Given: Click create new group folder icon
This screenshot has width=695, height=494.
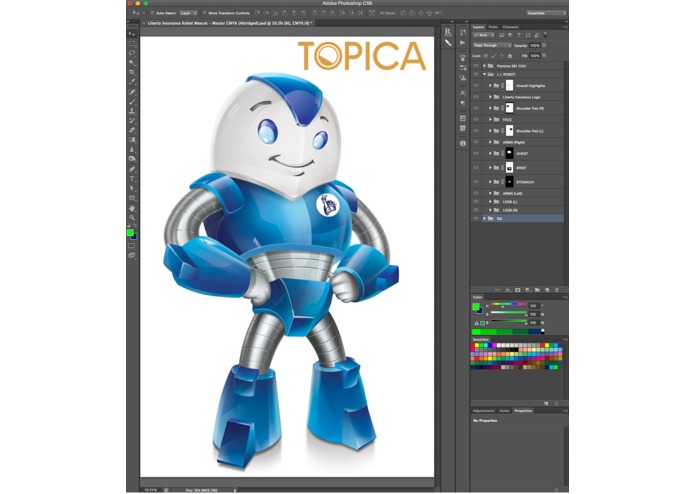Looking at the screenshot, I should point(537,290).
